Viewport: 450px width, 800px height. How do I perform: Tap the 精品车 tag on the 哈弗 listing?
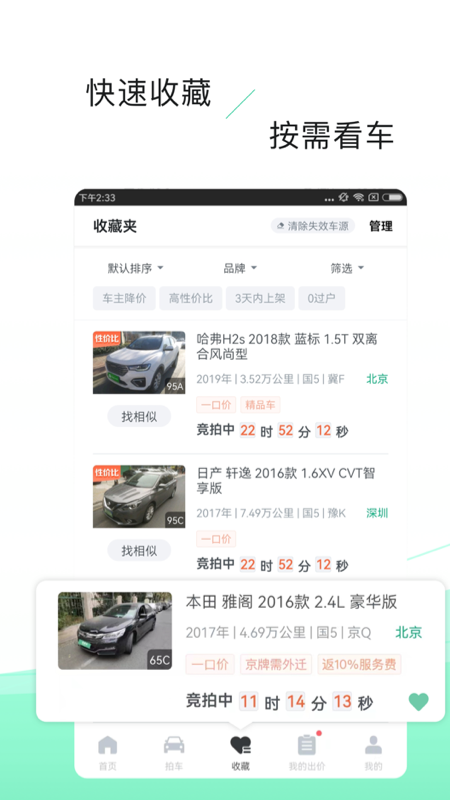(260, 405)
